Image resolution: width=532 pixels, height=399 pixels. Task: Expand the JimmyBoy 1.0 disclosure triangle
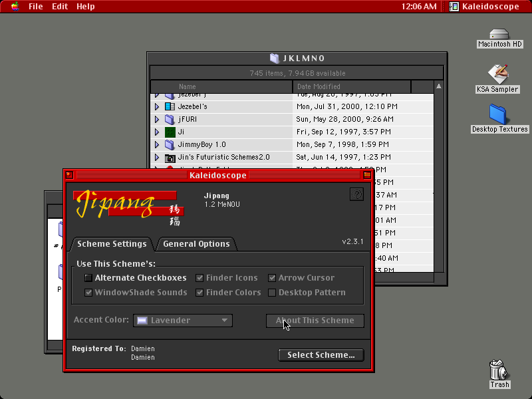[x=157, y=144]
